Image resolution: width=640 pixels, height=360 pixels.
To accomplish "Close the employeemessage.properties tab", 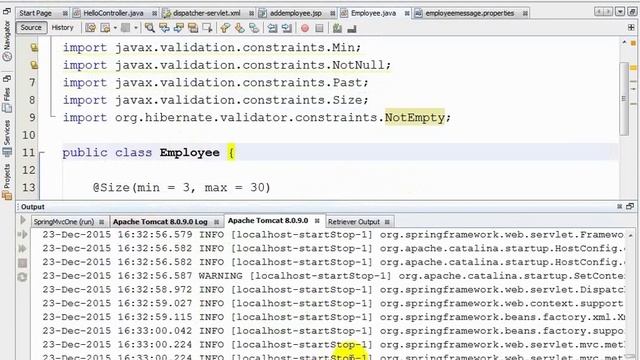I will (x=525, y=13).
